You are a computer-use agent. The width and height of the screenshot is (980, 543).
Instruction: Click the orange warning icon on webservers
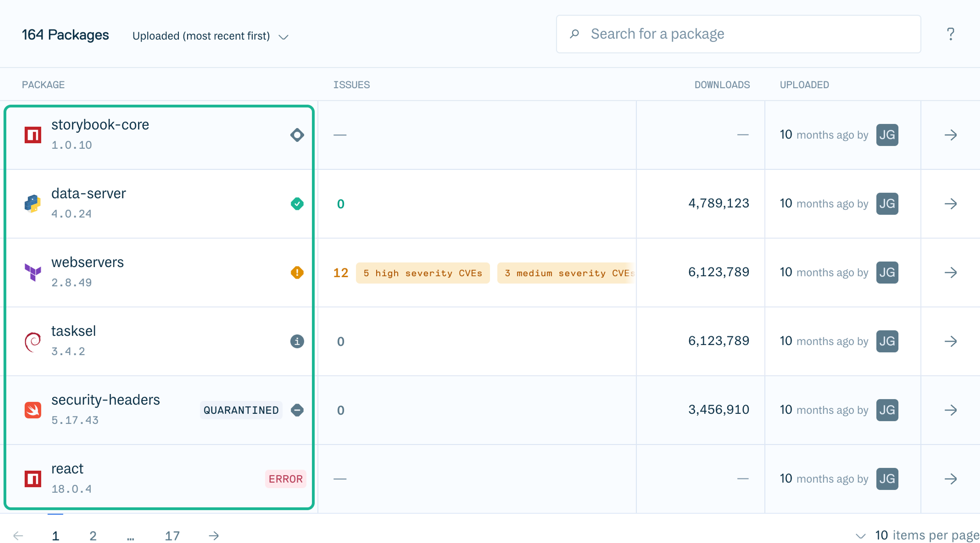[x=297, y=273]
